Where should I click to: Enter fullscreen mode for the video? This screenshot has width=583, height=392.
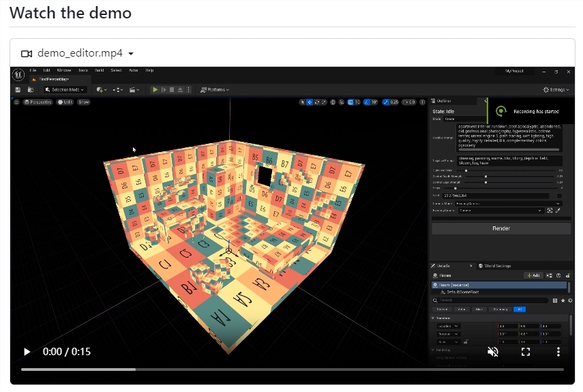[x=526, y=352]
